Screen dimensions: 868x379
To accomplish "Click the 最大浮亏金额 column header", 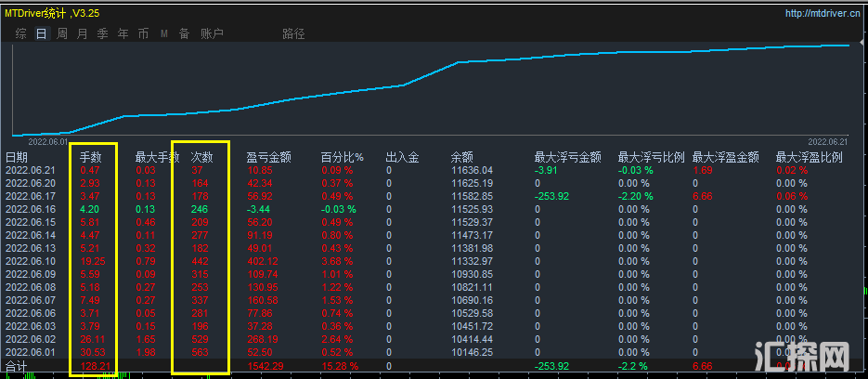I will [568, 157].
